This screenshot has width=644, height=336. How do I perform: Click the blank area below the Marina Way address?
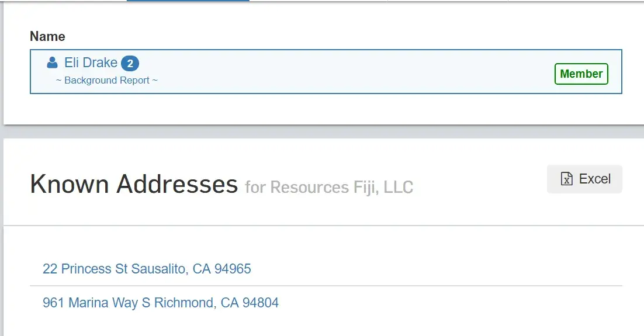tap(326, 324)
